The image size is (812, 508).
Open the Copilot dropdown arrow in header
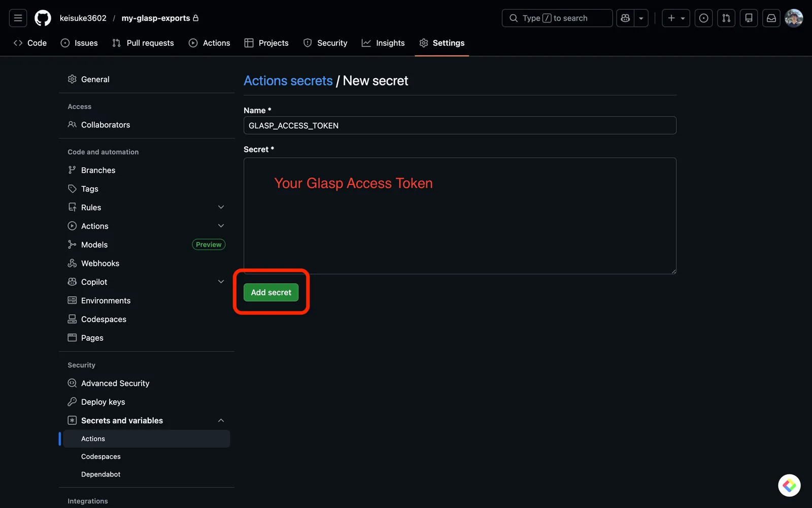(x=641, y=18)
